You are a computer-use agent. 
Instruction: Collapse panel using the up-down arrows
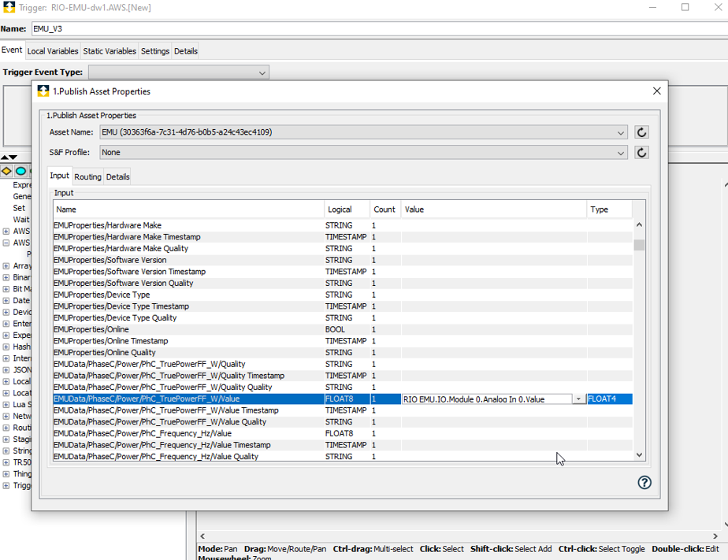(x=9, y=158)
